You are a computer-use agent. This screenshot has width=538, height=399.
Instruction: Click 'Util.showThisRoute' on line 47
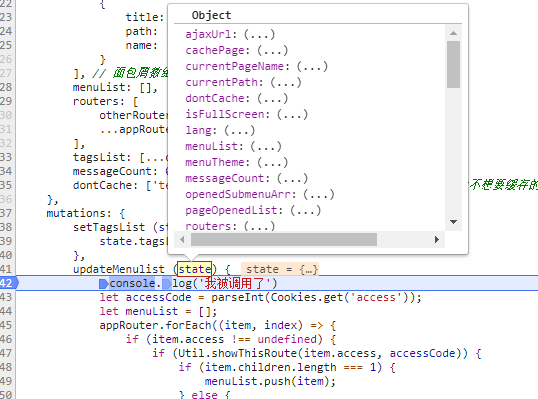[237, 353]
